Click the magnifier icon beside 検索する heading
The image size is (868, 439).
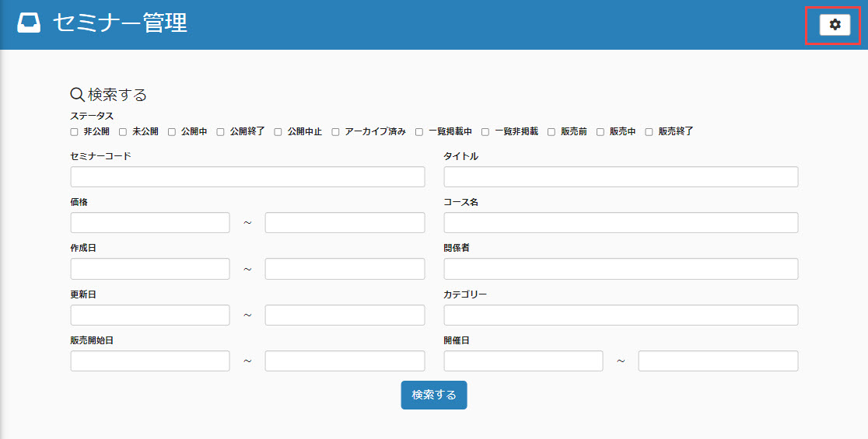point(77,95)
